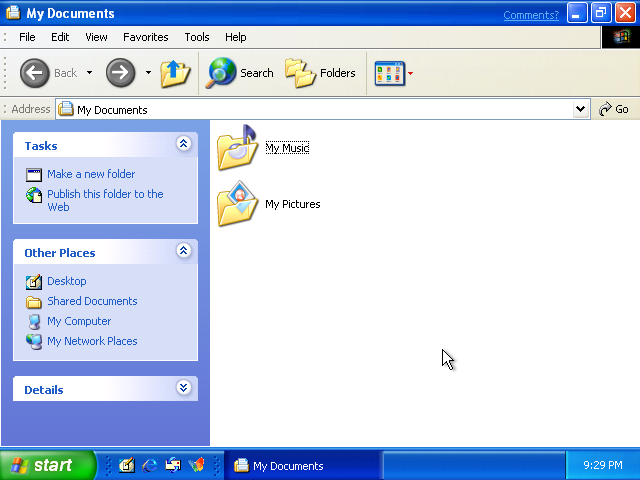Click the Desktop icon in Other Places
The image size is (640, 480).
(x=34, y=282)
